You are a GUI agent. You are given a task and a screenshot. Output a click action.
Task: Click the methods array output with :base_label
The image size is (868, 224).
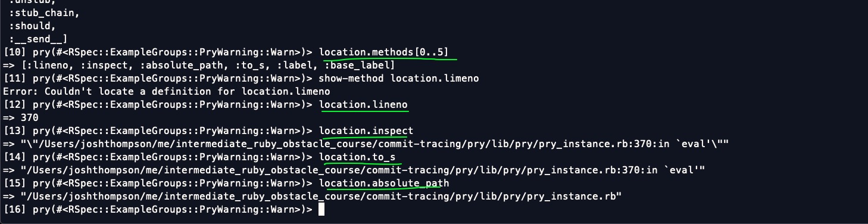coord(199,65)
